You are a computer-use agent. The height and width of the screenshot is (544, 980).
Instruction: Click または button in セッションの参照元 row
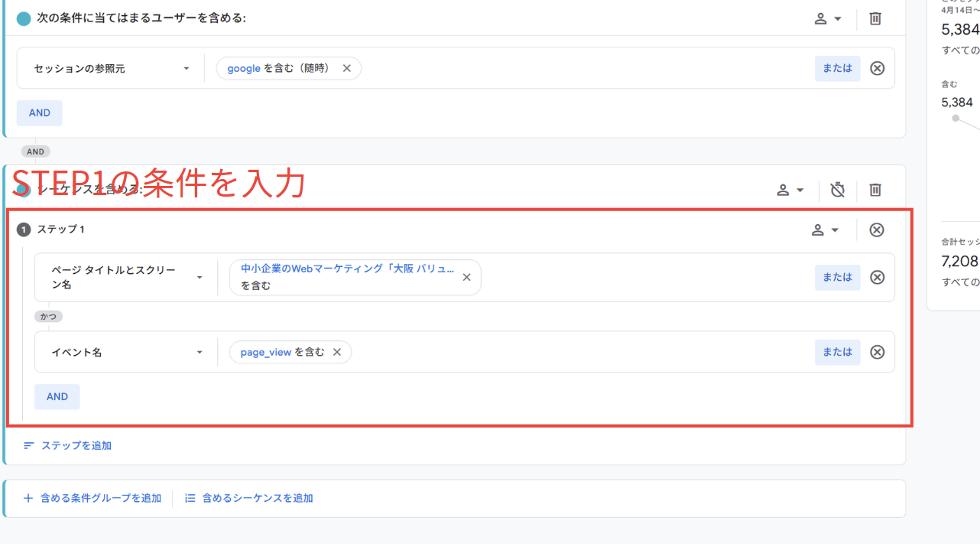pyautogui.click(x=837, y=68)
